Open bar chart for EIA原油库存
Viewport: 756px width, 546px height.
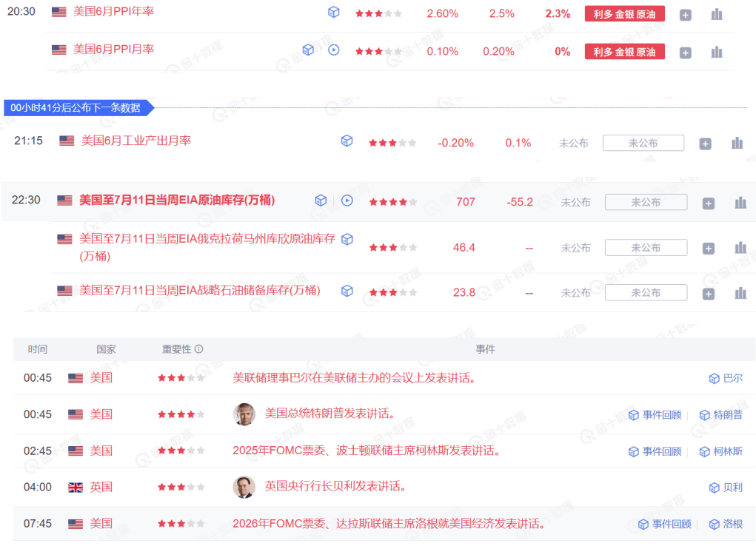[740, 203]
